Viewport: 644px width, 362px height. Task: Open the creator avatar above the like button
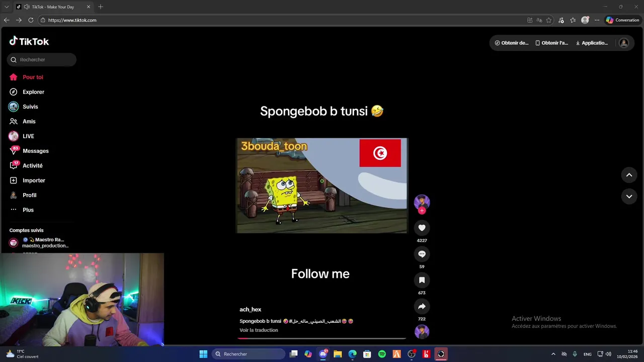coord(422,202)
